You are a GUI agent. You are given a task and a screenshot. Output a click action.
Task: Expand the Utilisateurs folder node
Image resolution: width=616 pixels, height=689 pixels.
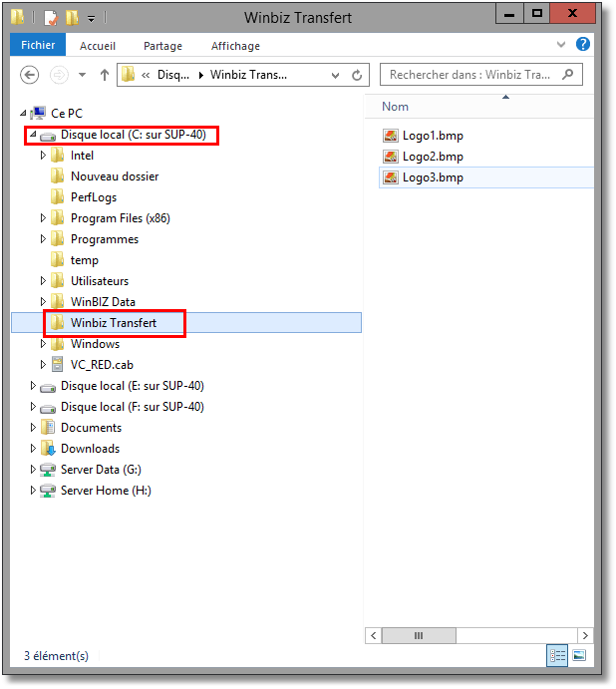point(43,281)
